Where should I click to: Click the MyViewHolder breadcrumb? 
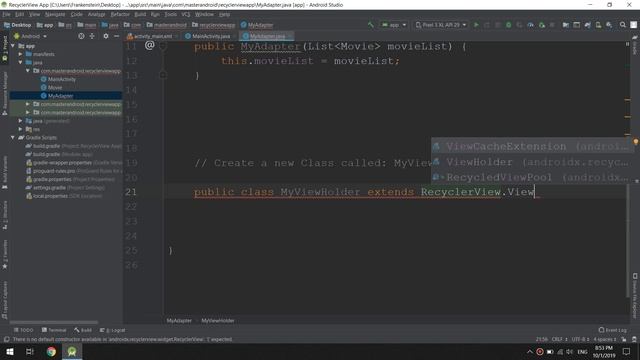coord(218,321)
